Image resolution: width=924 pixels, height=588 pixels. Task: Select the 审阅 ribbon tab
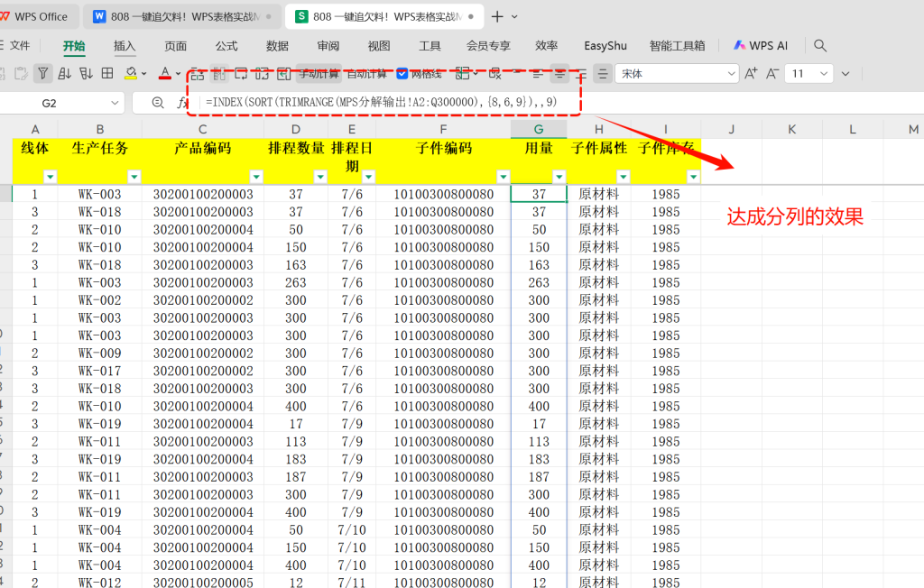(328, 45)
